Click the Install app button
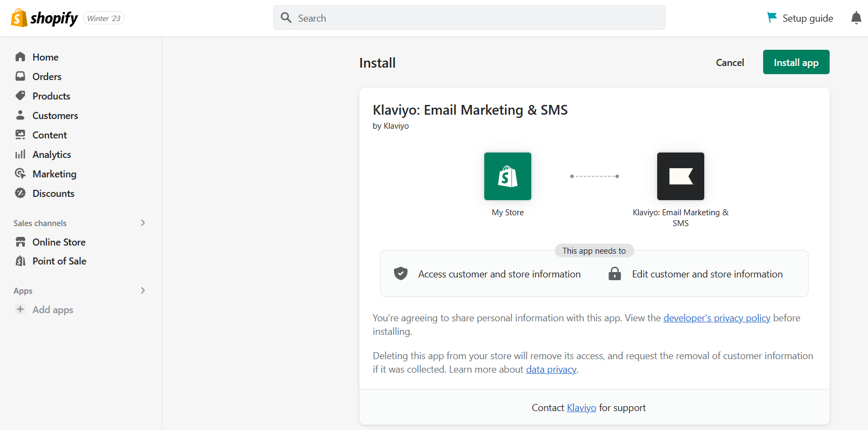This screenshot has width=868, height=430. click(x=796, y=62)
